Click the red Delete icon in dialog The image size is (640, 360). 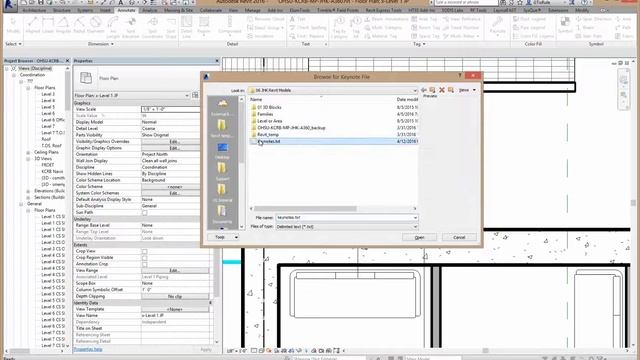click(x=442, y=90)
